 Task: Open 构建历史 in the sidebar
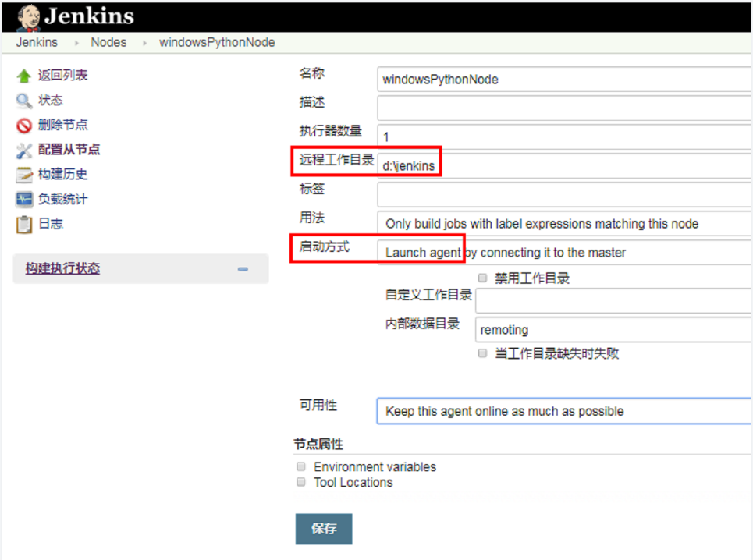point(63,174)
